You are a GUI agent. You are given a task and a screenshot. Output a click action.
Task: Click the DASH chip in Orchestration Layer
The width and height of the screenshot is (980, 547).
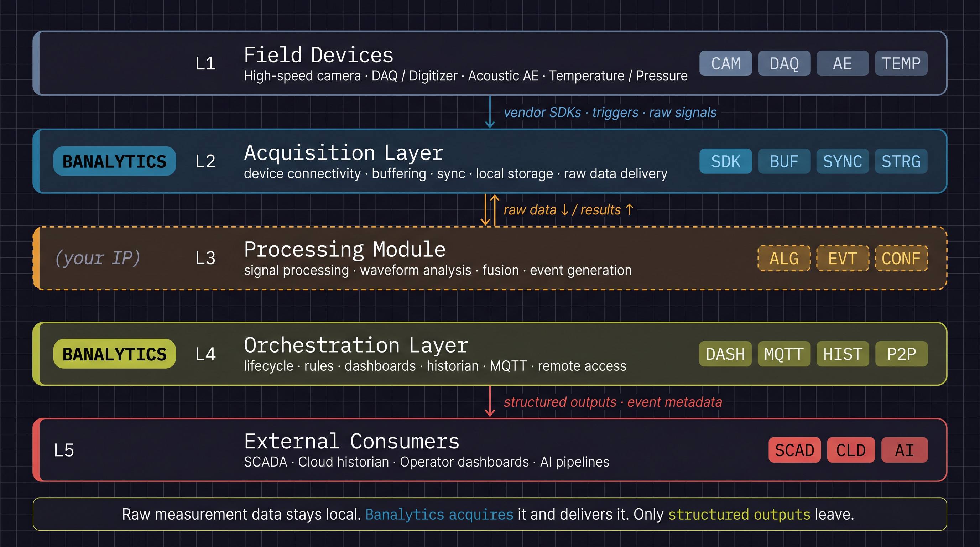(x=725, y=354)
